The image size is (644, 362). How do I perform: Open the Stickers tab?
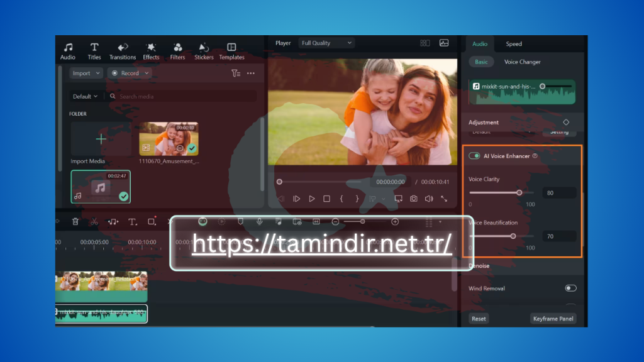pos(204,52)
